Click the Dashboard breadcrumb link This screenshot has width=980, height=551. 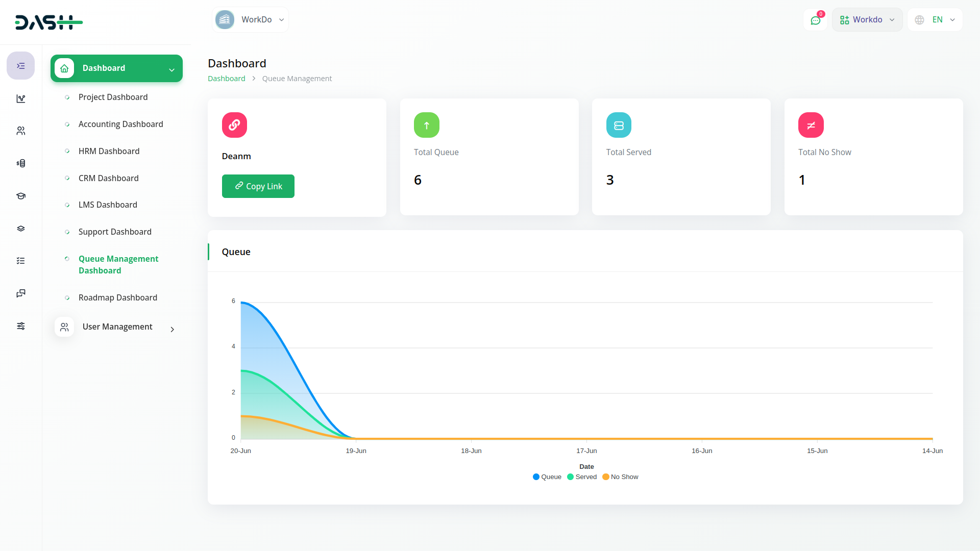(x=226, y=79)
